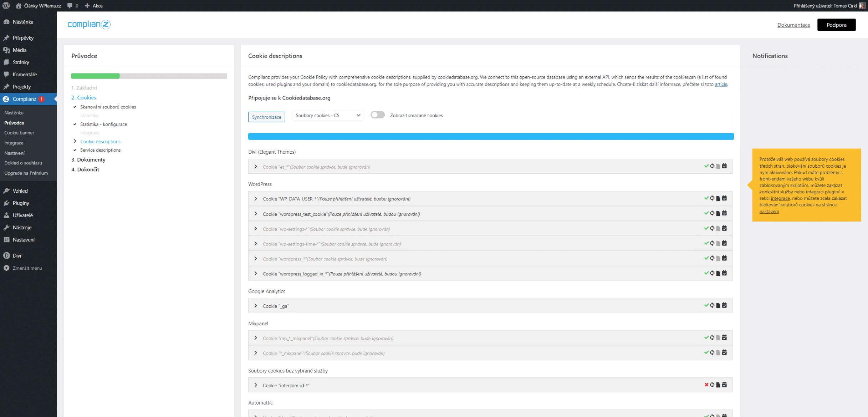Click the sync icon on the "wordpress_test_cookie" row
This screenshot has width=868, height=417.
click(712, 213)
